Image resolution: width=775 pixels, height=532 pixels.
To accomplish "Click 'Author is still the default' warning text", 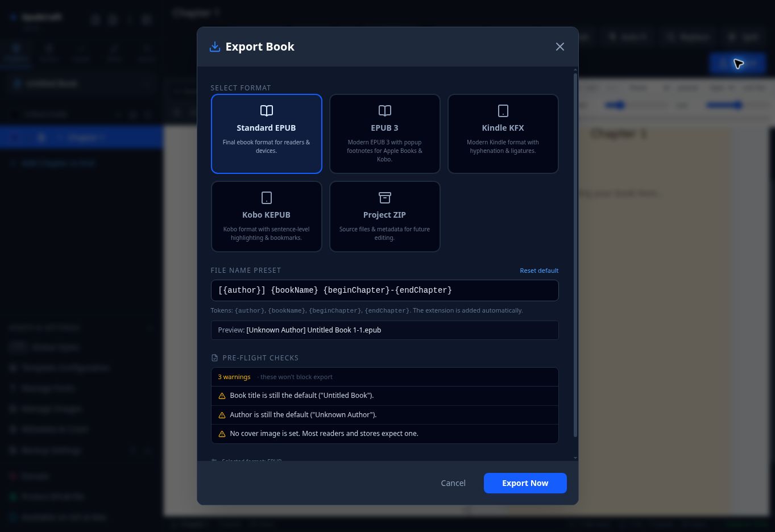I will (303, 415).
